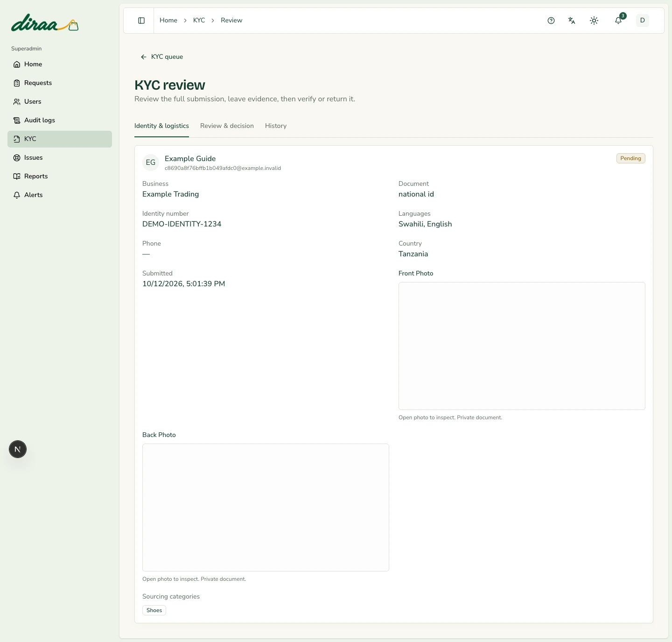The height and width of the screenshot is (642, 672).
Task: Go to Home in the breadcrumb
Action: [168, 21]
